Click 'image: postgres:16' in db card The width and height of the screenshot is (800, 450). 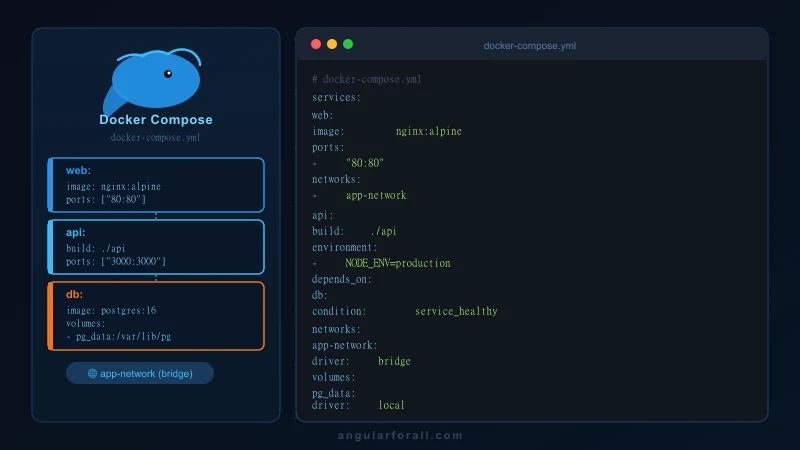click(111, 310)
